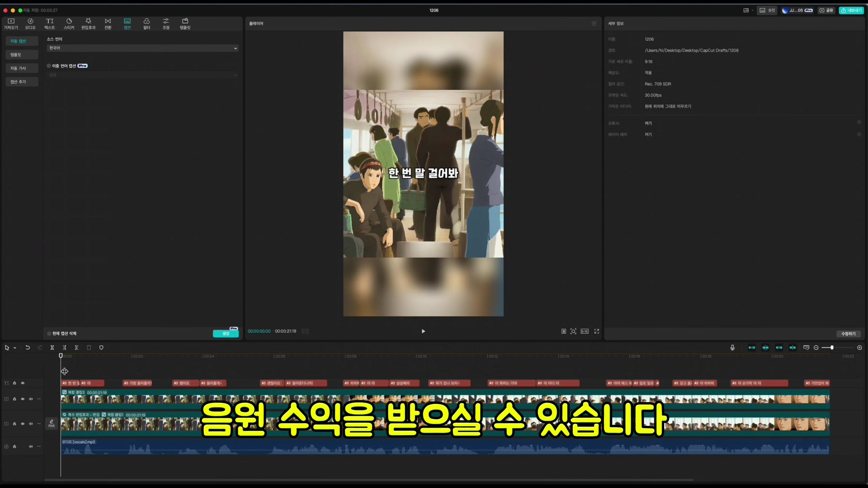The height and width of the screenshot is (488, 868).
Task: Toggle the 현재 캡션 삭제 checkbox
Action: click(49, 333)
